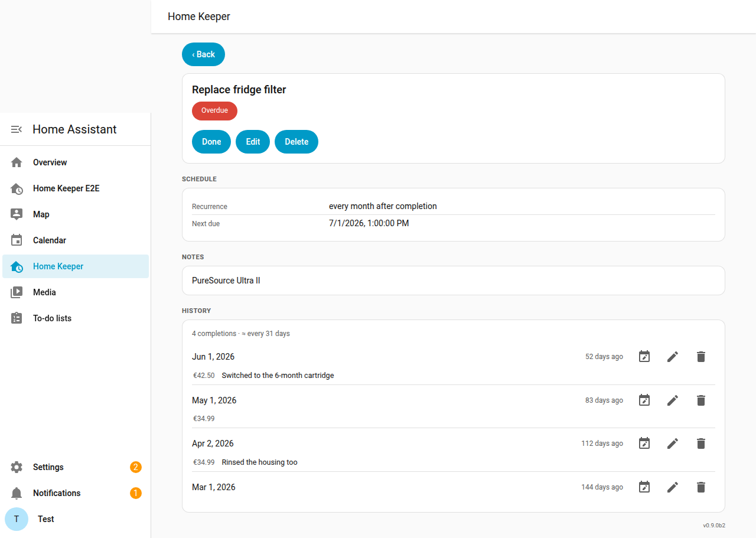Click the PureSource Ultra II note
Viewport: 756px width, 538px height.
(226, 281)
